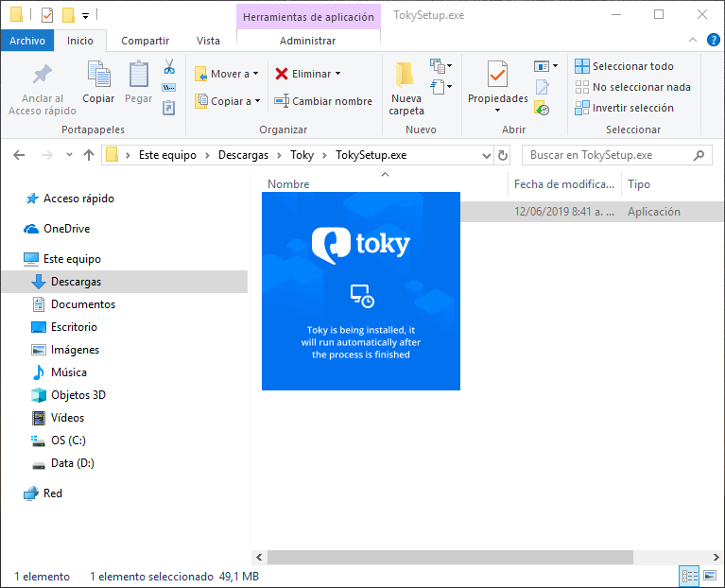
Task: Click the horizontal scrollbar in file list
Action: [x=444, y=558]
